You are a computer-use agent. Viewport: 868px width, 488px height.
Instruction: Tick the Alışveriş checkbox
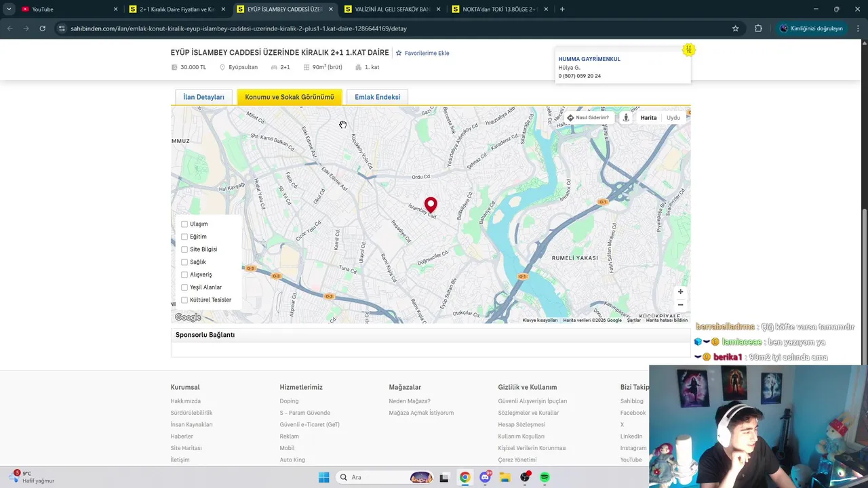pos(184,274)
